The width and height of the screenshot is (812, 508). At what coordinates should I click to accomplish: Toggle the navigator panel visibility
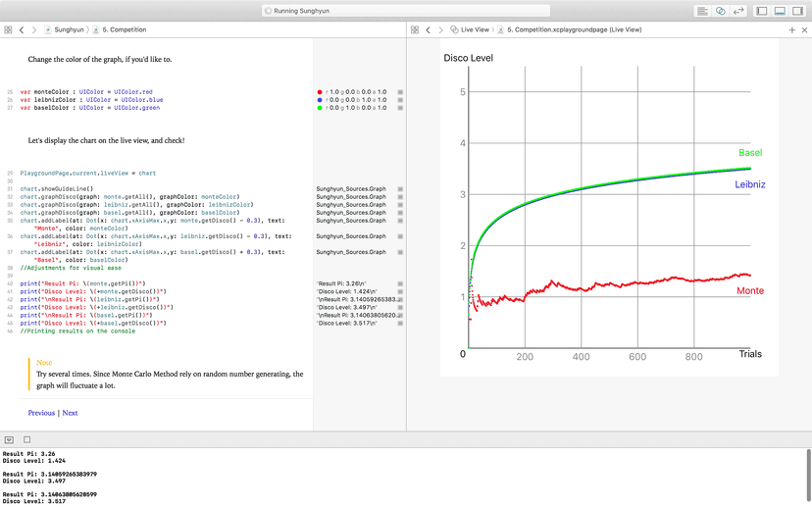click(x=762, y=11)
